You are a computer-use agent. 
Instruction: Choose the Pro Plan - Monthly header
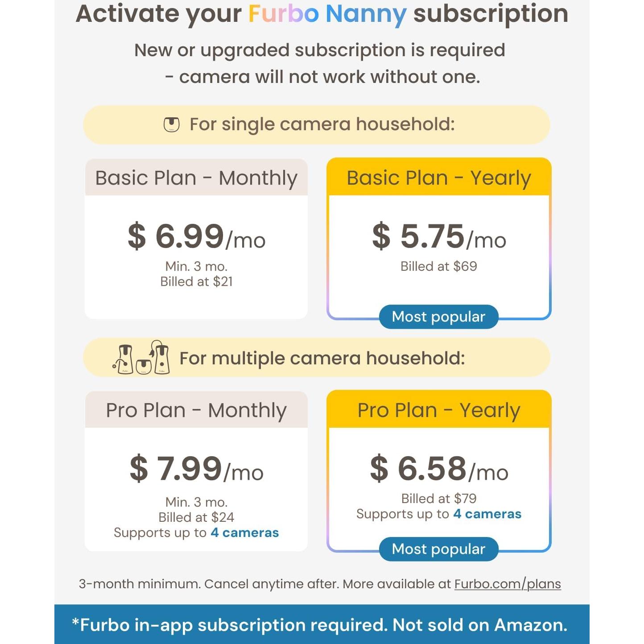[x=196, y=410]
